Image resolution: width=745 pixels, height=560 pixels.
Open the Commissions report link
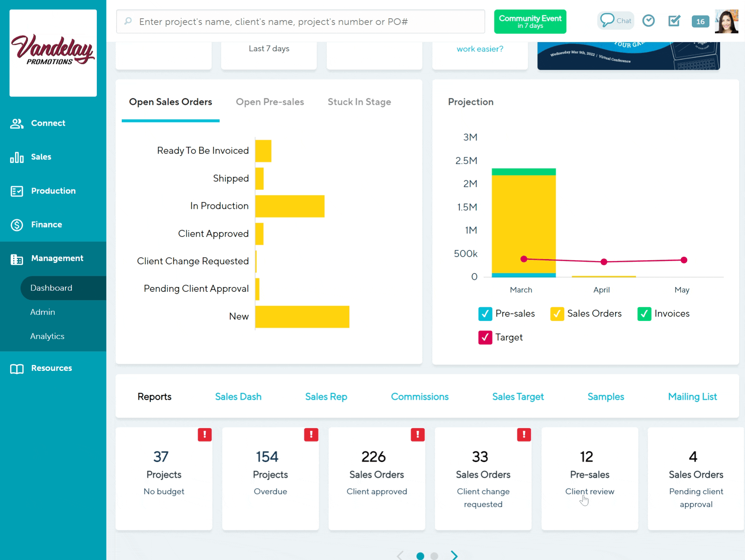pyautogui.click(x=420, y=397)
